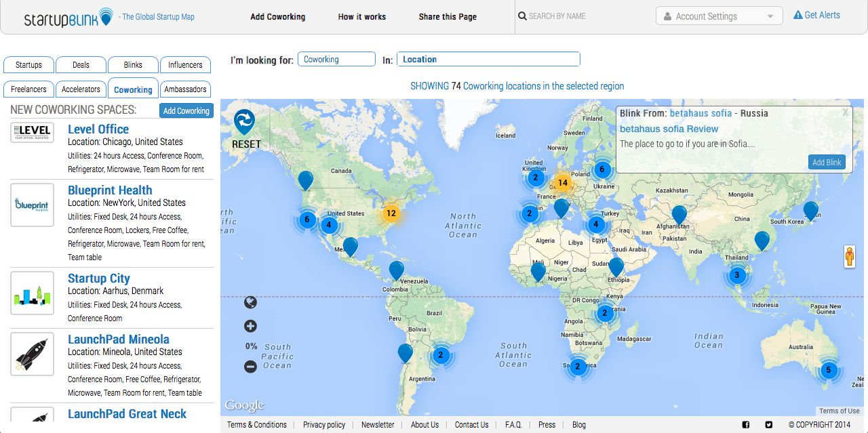Click the Street View pegman icon

pos(850,257)
